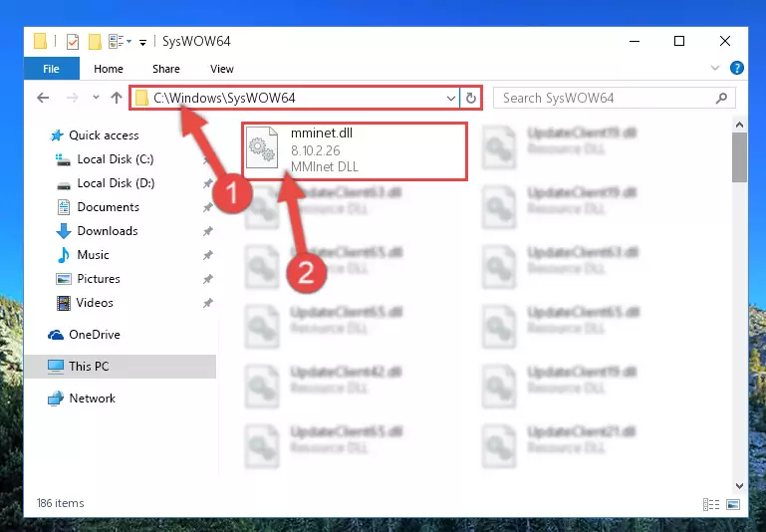Click the pin icon next to Local Disk (D:)

tap(207, 183)
